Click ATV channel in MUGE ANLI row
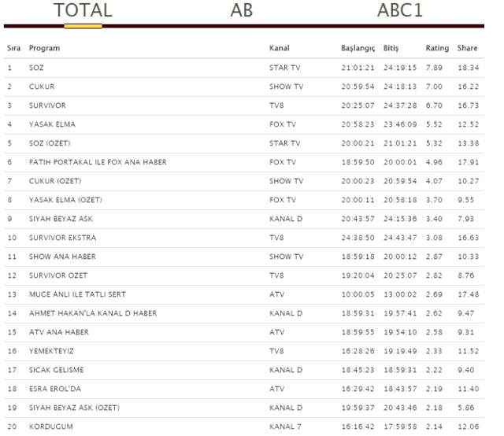The width and height of the screenshot is (504, 436). point(276,294)
